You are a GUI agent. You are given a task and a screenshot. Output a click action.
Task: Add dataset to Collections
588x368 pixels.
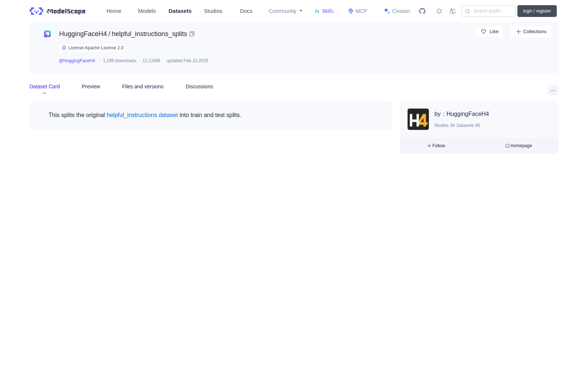coord(531,32)
